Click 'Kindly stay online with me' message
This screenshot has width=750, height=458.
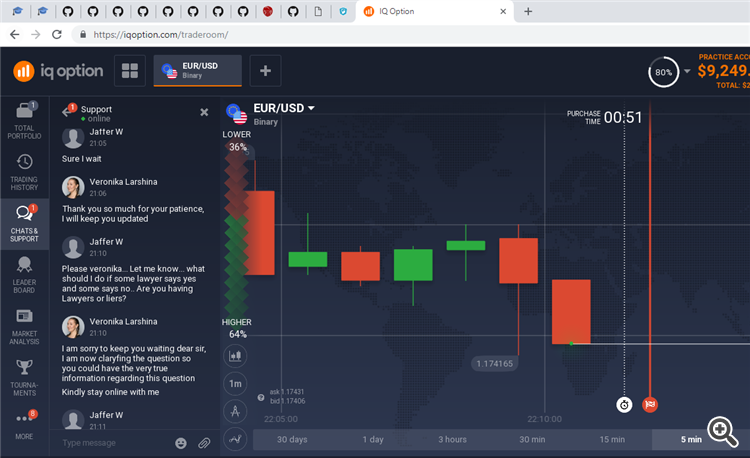click(110, 392)
